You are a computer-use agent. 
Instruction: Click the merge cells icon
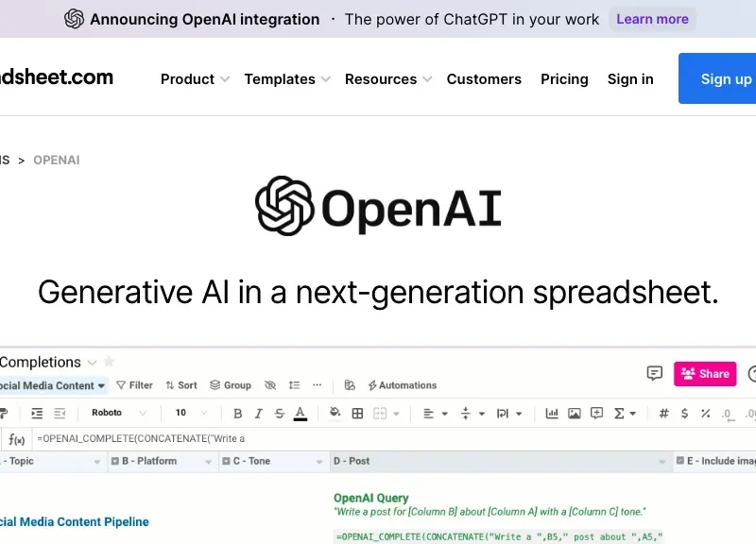(380, 414)
